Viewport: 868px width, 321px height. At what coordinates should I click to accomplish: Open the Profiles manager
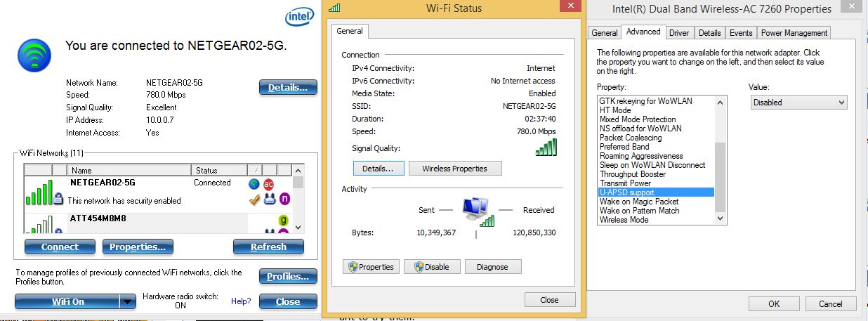[288, 276]
